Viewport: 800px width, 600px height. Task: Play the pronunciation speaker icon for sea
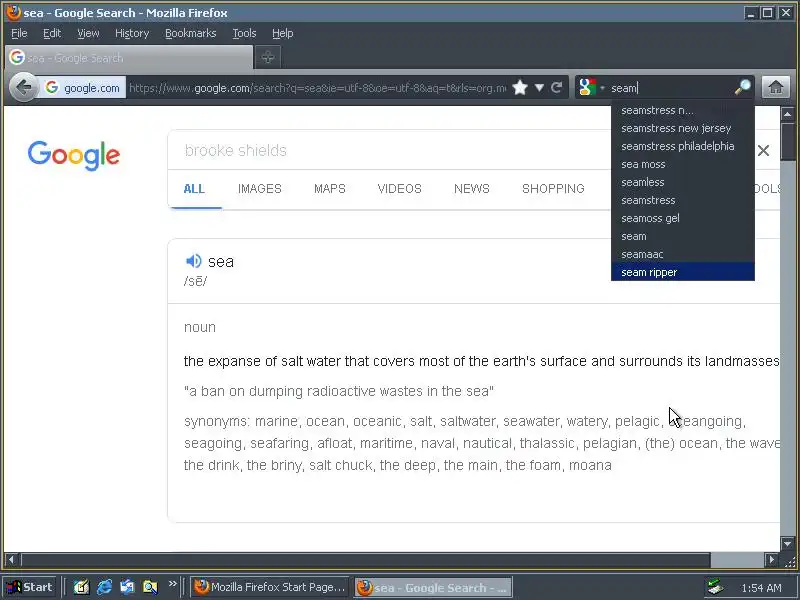[x=193, y=261]
